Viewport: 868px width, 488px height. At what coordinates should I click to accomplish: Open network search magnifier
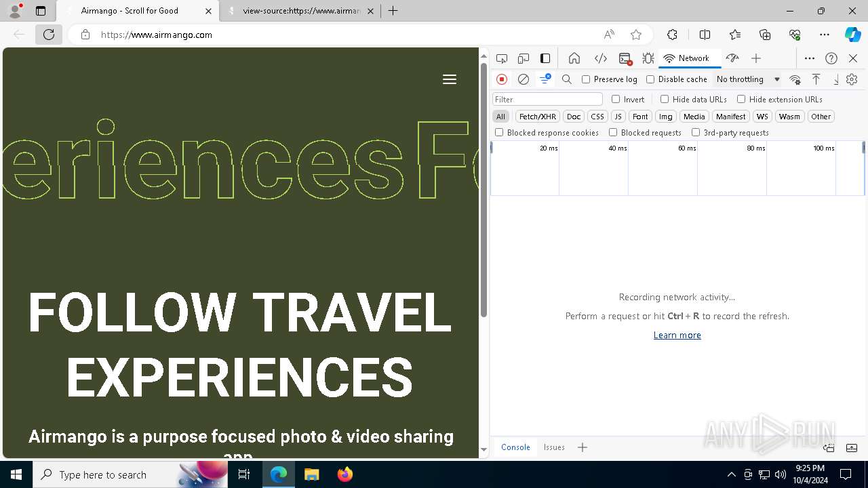click(x=567, y=79)
